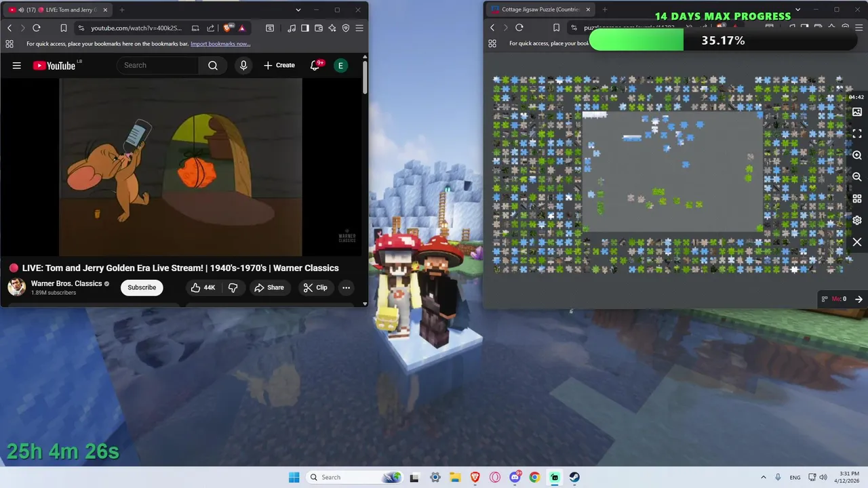Toggle Brave sidebar panel in YouTube window

(x=305, y=28)
